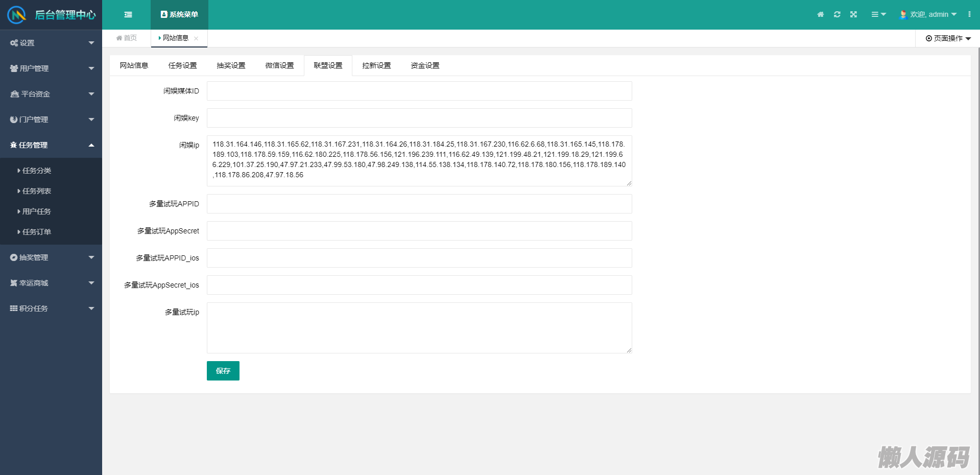Screen dimensions: 980x475
Task: Open the 欢迎, admin user dropdown
Action: click(928, 14)
